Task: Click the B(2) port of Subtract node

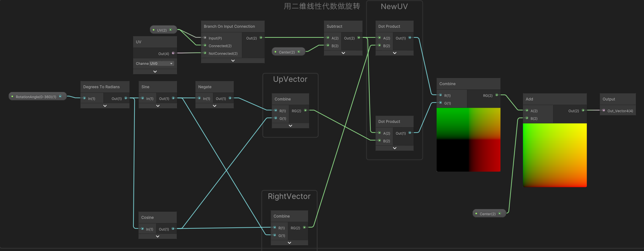Action: tap(328, 46)
